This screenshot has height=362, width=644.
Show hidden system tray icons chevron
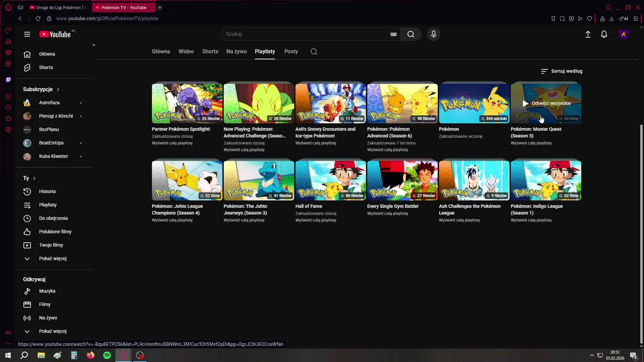click(x=592, y=355)
